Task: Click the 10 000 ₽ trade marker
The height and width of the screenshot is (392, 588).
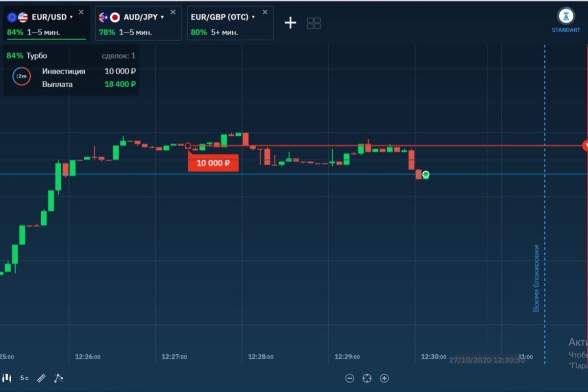Action: click(213, 163)
